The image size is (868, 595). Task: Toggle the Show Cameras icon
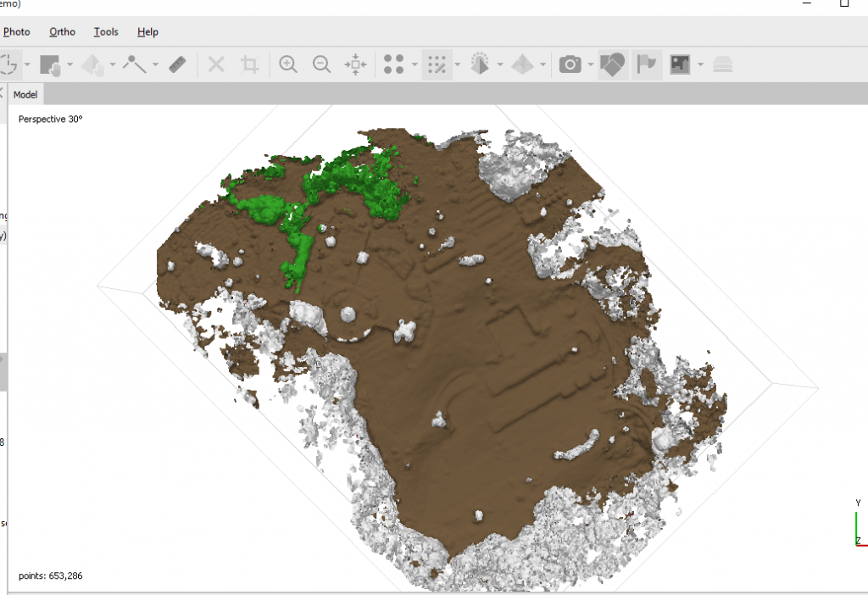coord(570,64)
